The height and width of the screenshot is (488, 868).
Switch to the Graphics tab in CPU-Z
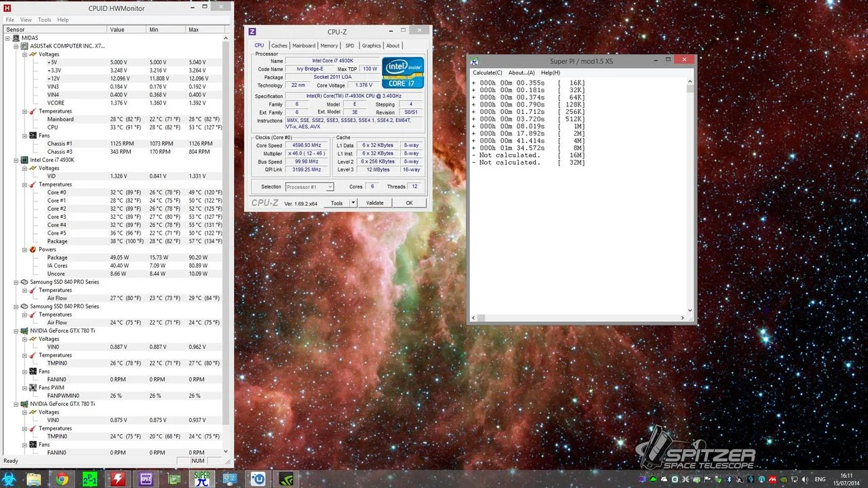(x=372, y=45)
